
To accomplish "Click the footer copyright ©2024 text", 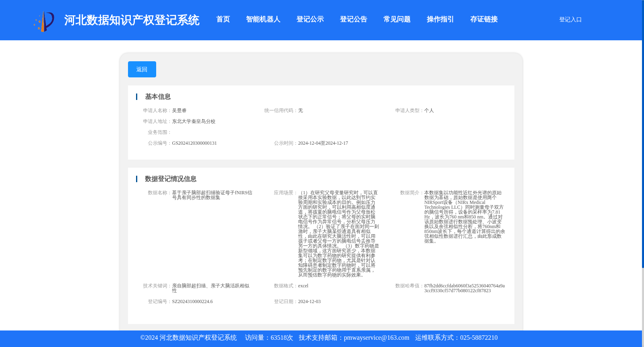I will click(x=188, y=338).
